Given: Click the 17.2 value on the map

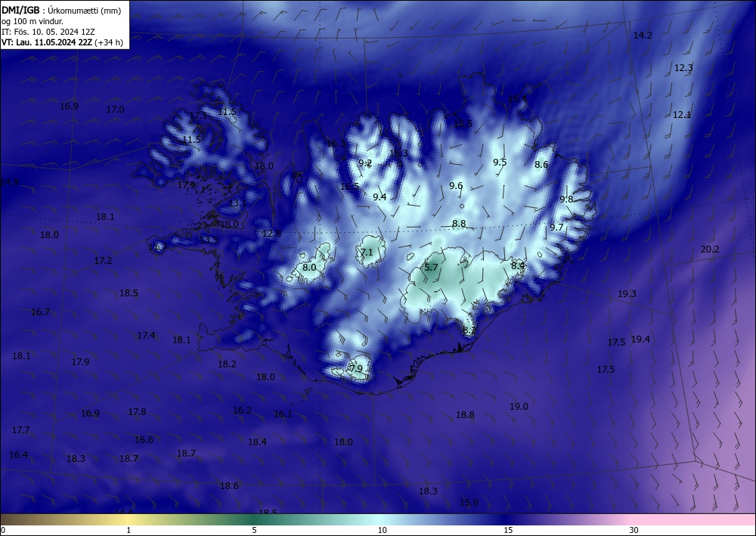Looking at the screenshot, I should [x=103, y=260].
